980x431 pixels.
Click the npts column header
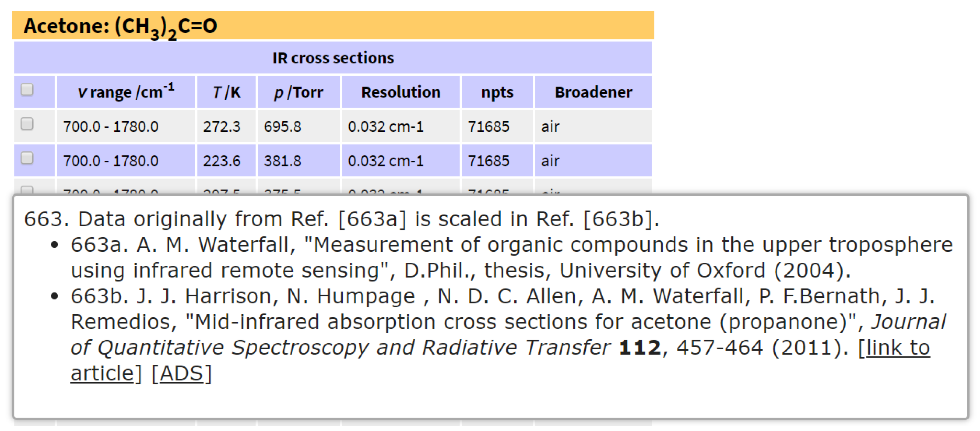(x=497, y=92)
